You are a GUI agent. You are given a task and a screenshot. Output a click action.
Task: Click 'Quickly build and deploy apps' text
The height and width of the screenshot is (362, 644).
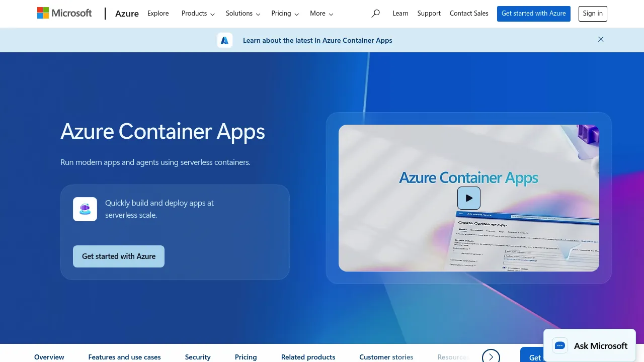click(159, 209)
